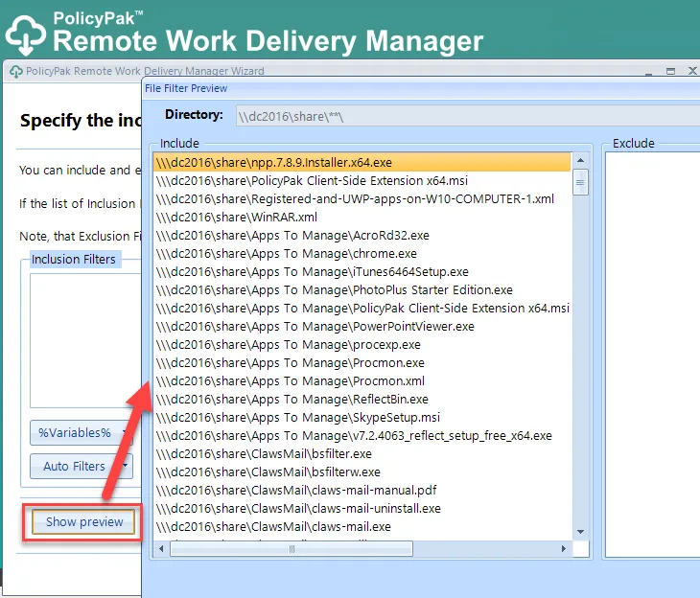This screenshot has width=700, height=598.
Task: Select PhotoPlus Starter Edition.exe row
Action: click(x=362, y=290)
